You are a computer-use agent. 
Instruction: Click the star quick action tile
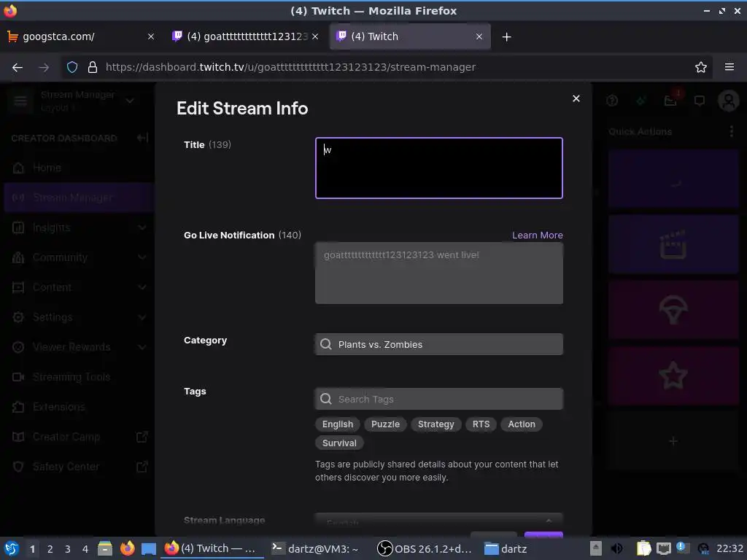coord(673,376)
